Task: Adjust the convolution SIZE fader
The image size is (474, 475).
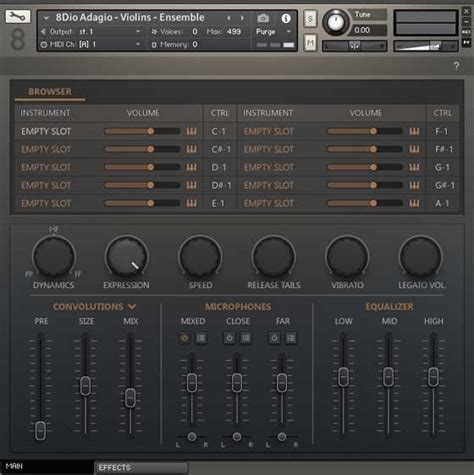Action: click(x=85, y=386)
